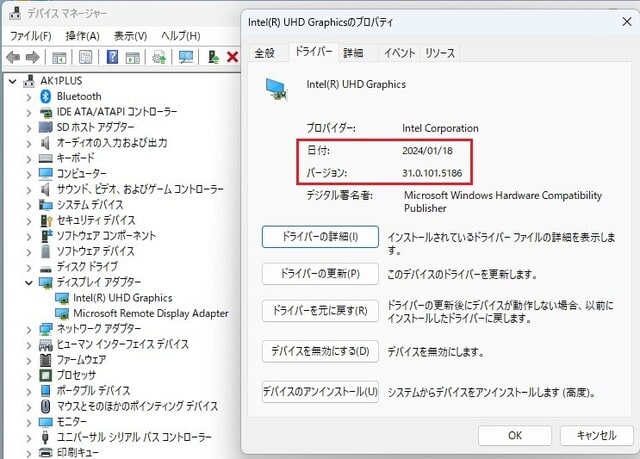Viewport: 640px width, 459px height.
Task: Click the SD ホスト アダプター icon
Action: point(46,127)
